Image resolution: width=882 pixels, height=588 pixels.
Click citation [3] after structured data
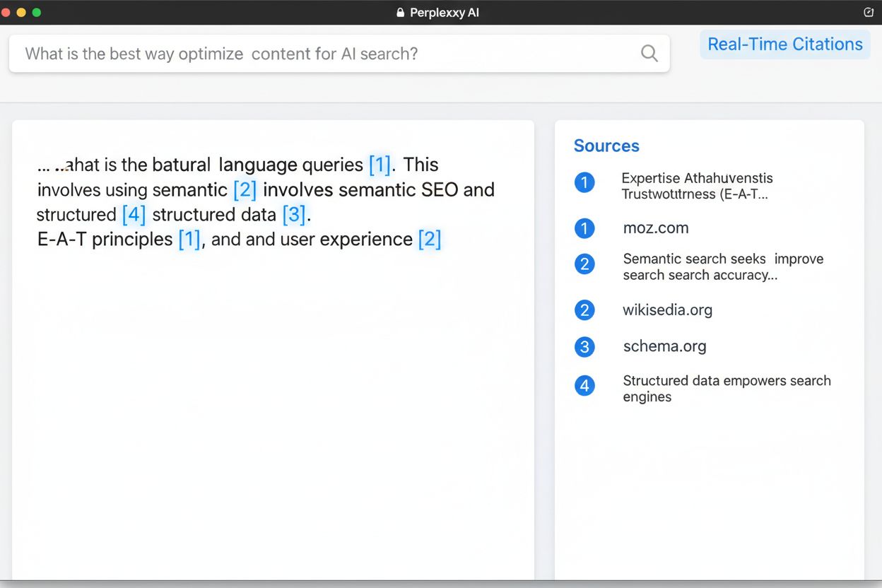click(294, 214)
